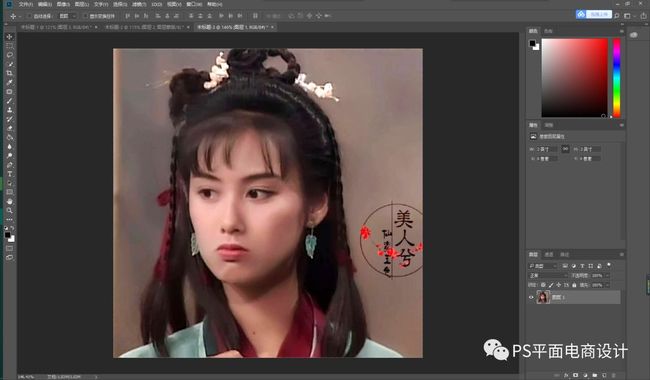This screenshot has height=380, width=650.
Task: Toggle Show Transform Controls checkbox
Action: pos(85,16)
